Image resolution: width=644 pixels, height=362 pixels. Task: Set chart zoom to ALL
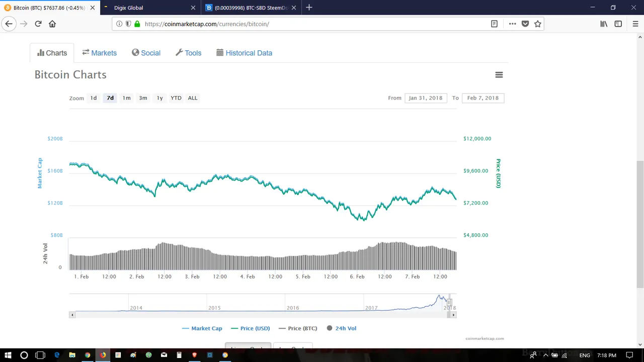click(x=193, y=98)
